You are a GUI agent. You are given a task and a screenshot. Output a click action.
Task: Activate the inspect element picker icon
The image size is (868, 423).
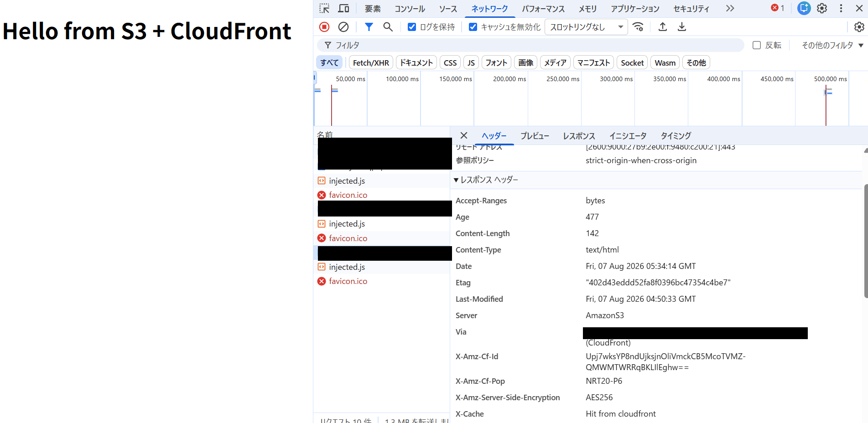[x=324, y=9]
